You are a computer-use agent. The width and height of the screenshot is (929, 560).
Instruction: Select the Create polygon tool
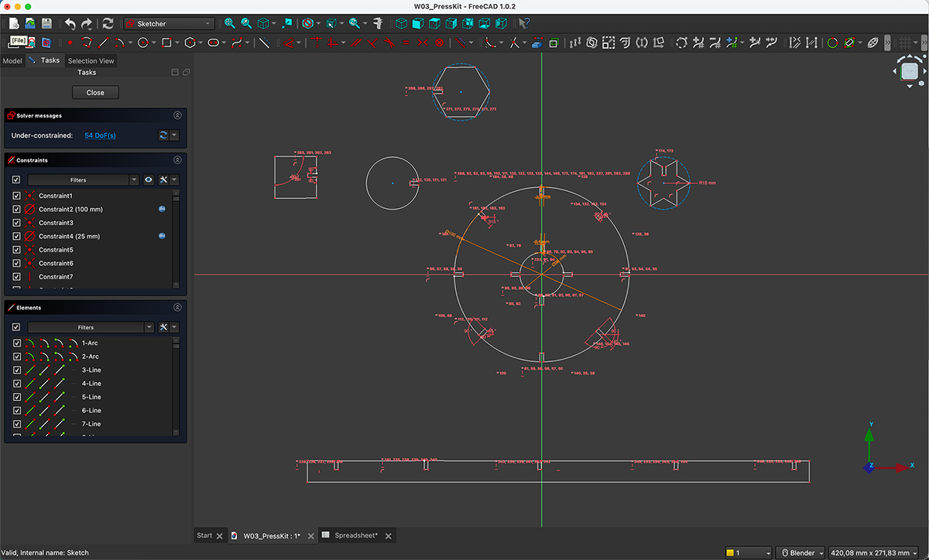click(190, 43)
